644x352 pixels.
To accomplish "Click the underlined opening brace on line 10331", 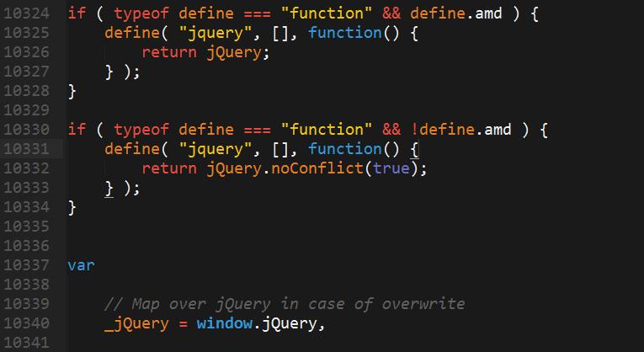I will pos(414,150).
